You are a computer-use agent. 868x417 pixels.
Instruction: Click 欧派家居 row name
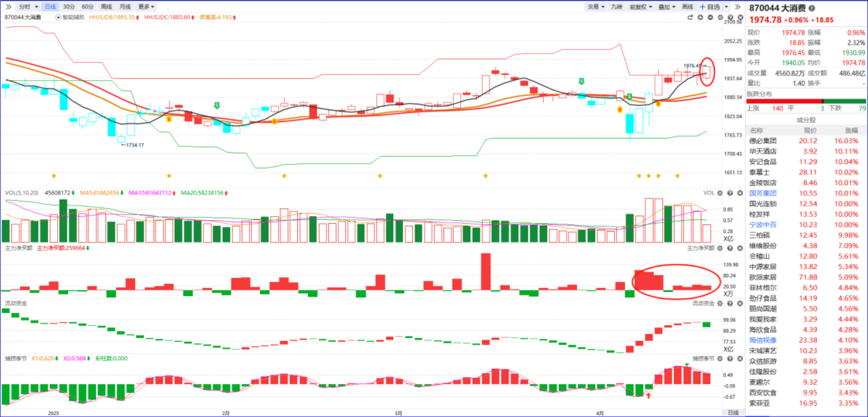tap(763, 278)
